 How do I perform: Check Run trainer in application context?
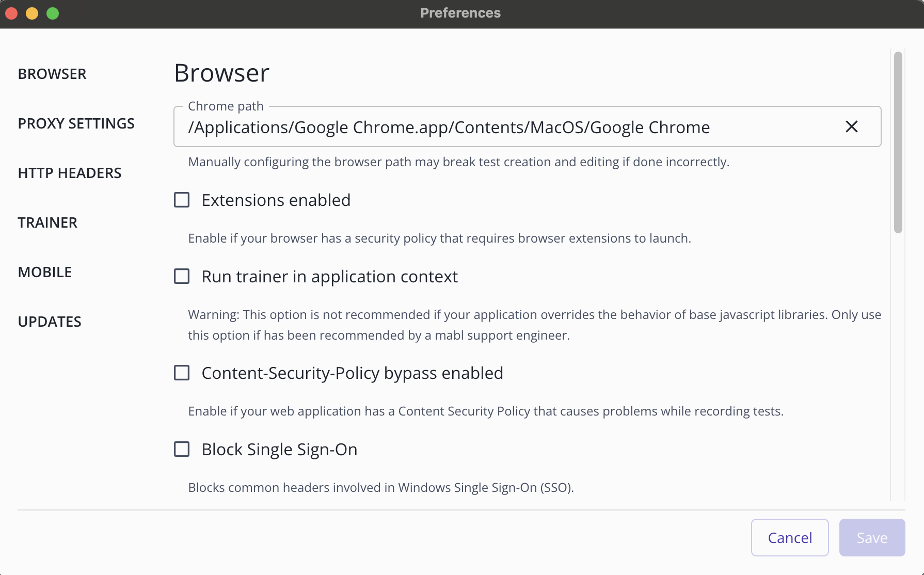(x=181, y=277)
